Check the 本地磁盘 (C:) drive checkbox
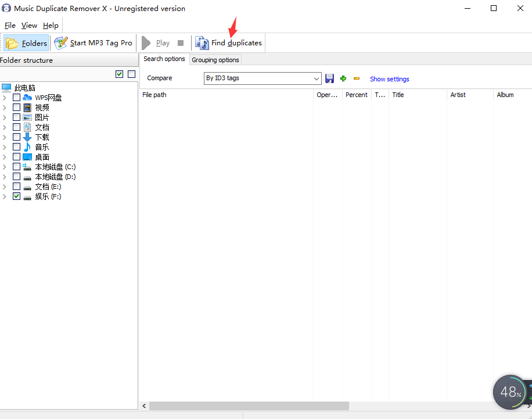Image resolution: width=532 pixels, height=419 pixels. (x=16, y=167)
